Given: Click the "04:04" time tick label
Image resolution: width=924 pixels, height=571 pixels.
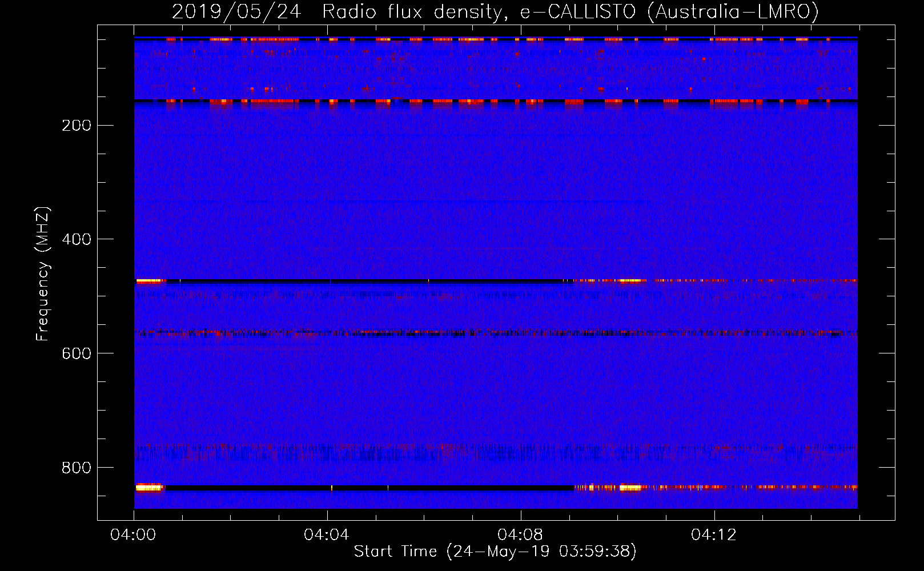Looking at the screenshot, I should 327,535.
